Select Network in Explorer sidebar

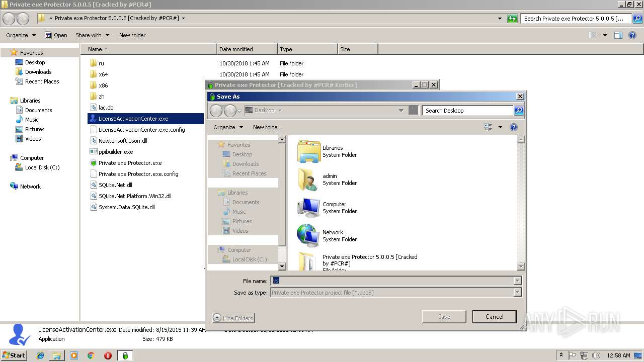[x=30, y=187]
